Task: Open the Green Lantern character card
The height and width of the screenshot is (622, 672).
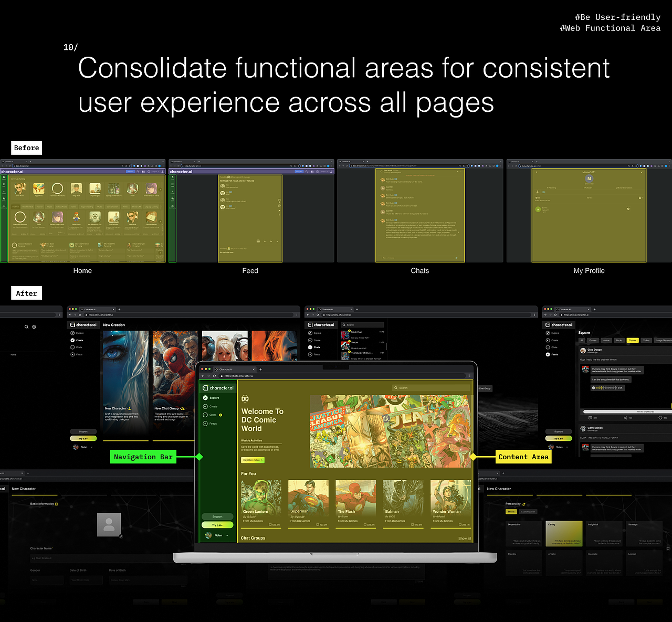Action: click(261, 503)
